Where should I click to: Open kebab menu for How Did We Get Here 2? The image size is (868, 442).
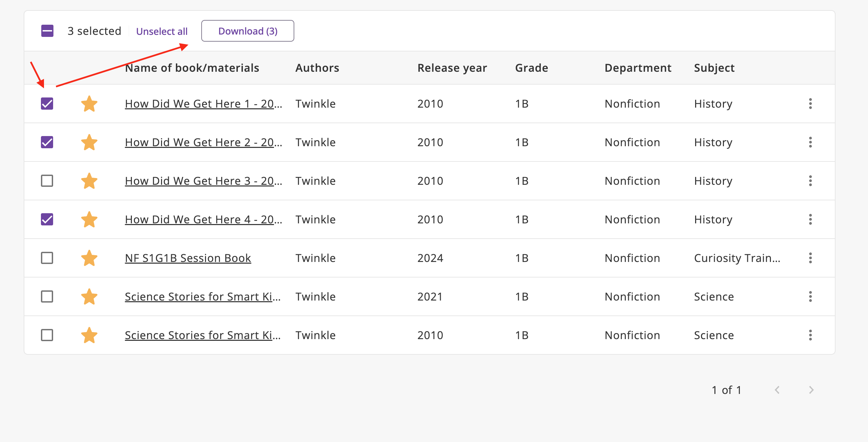[x=810, y=142]
